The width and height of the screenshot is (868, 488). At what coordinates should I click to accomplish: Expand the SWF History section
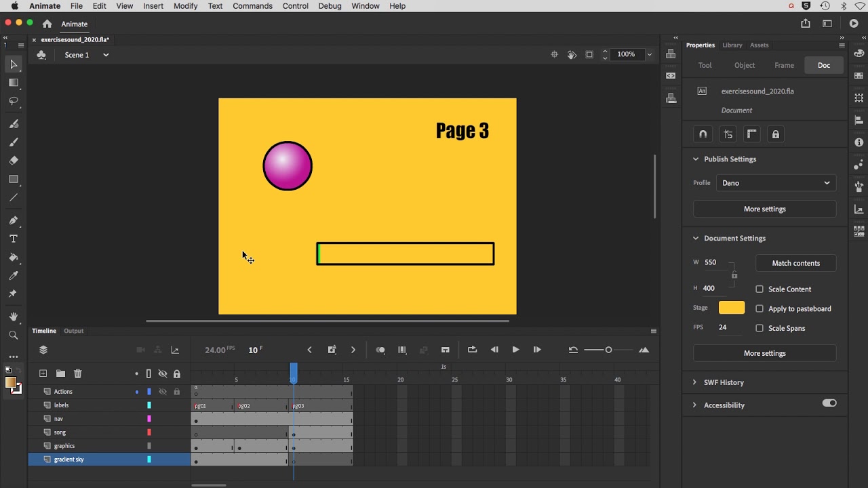(694, 382)
